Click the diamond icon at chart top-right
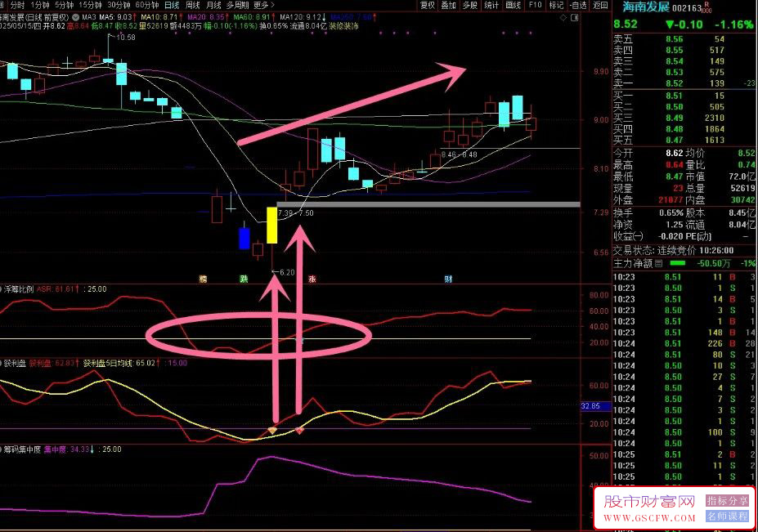Viewport: 758px width, 532px height. coord(563,18)
